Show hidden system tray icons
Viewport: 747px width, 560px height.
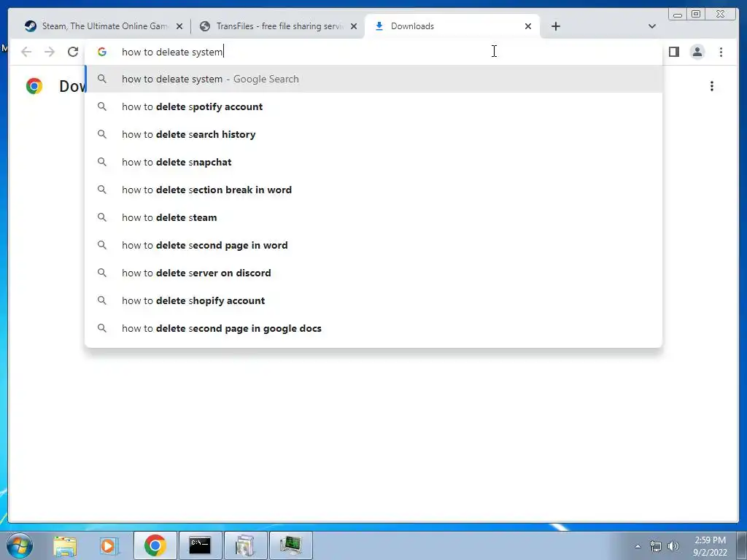click(x=638, y=546)
